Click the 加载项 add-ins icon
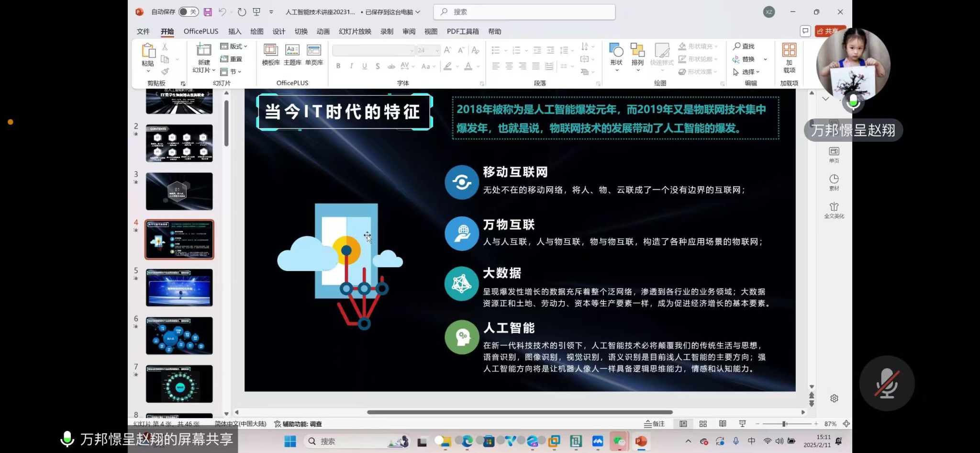The width and height of the screenshot is (980, 453). pos(789,51)
